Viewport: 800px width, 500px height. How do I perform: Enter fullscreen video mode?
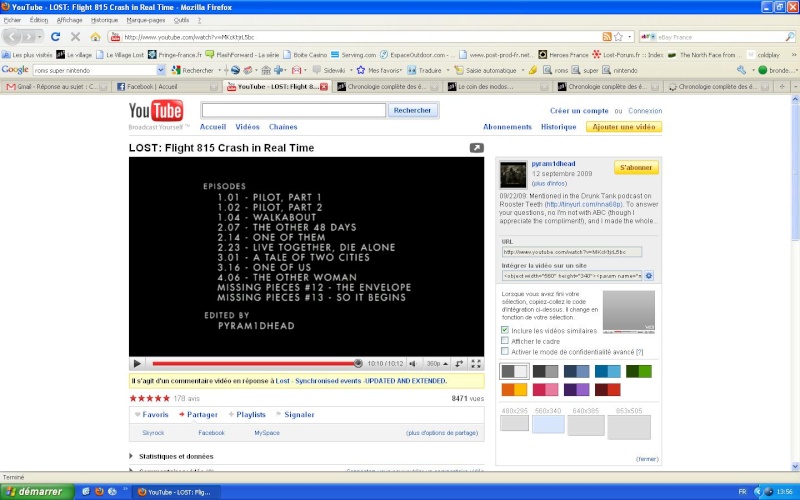click(x=476, y=363)
